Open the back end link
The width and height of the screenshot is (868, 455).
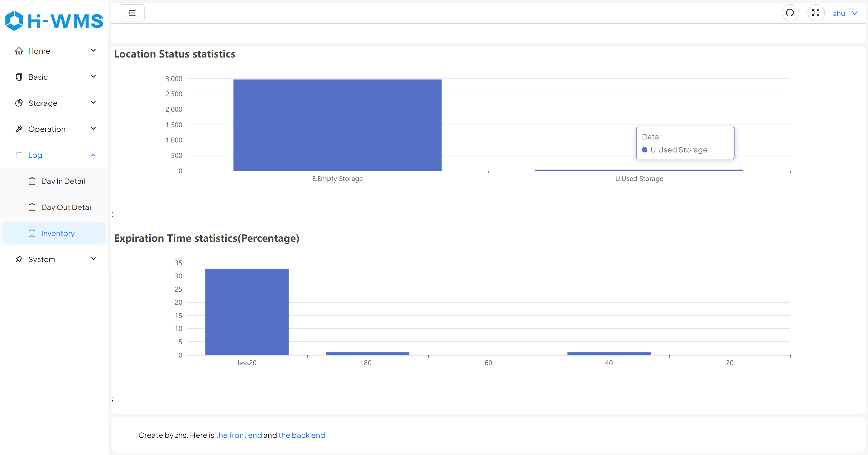pyautogui.click(x=301, y=435)
